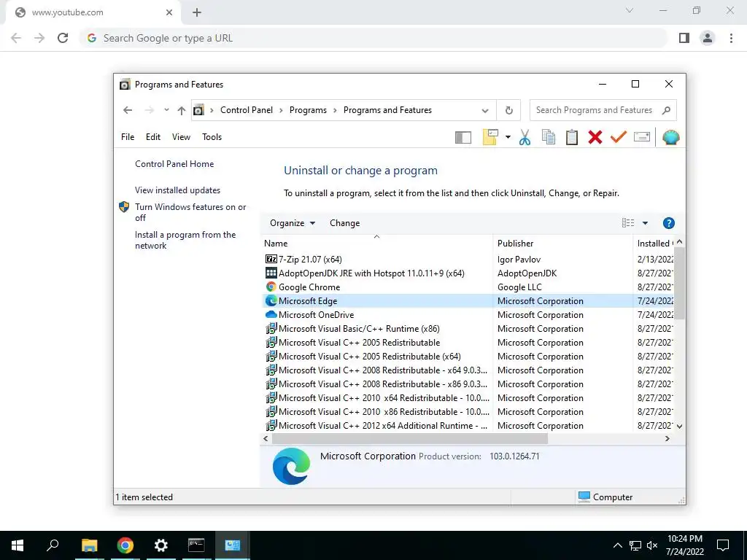This screenshot has height=560, width=747.
Task: Select Microsoft Visual C++ 2012 x64 Additional Runtime
Action: [x=469, y=426]
